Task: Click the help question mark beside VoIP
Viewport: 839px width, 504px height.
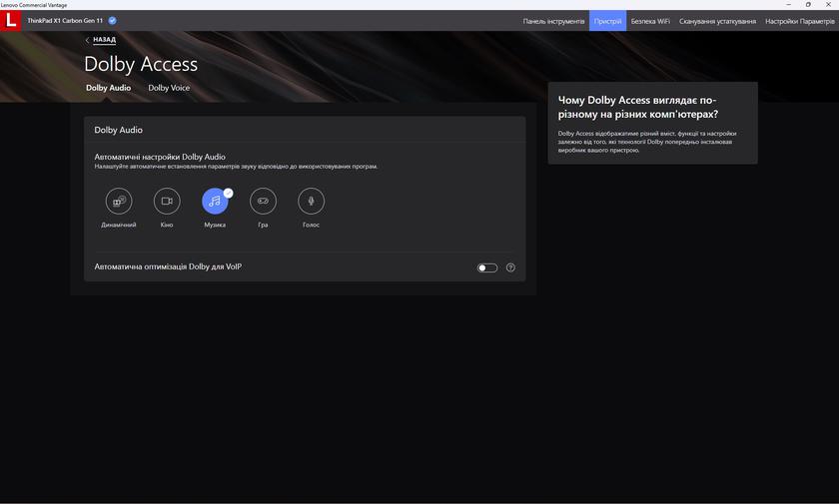Action: point(510,267)
